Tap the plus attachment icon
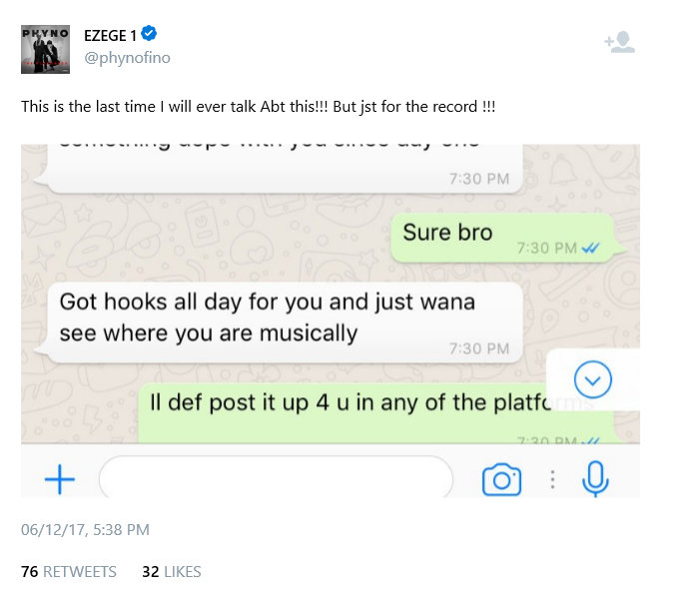The image size is (700, 592). (60, 480)
